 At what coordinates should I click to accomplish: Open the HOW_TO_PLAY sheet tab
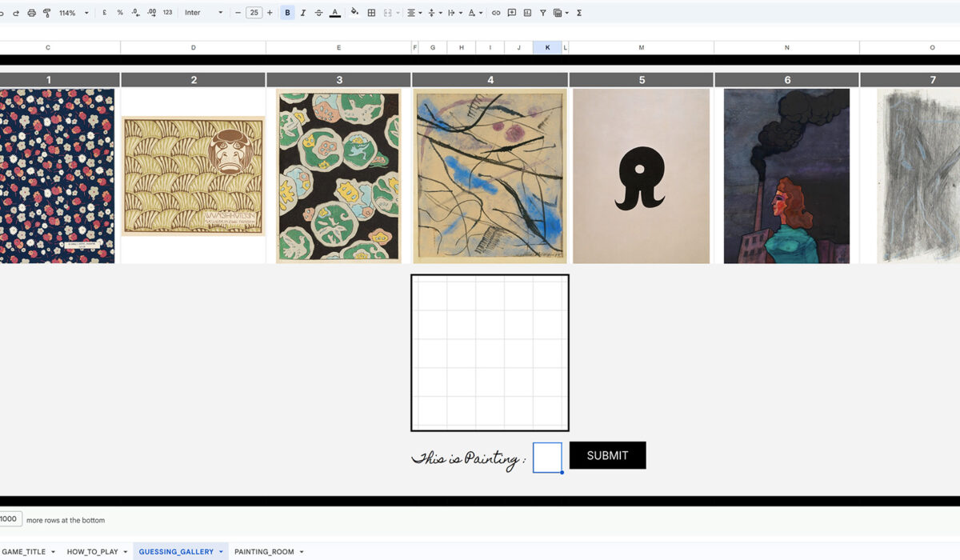click(93, 552)
